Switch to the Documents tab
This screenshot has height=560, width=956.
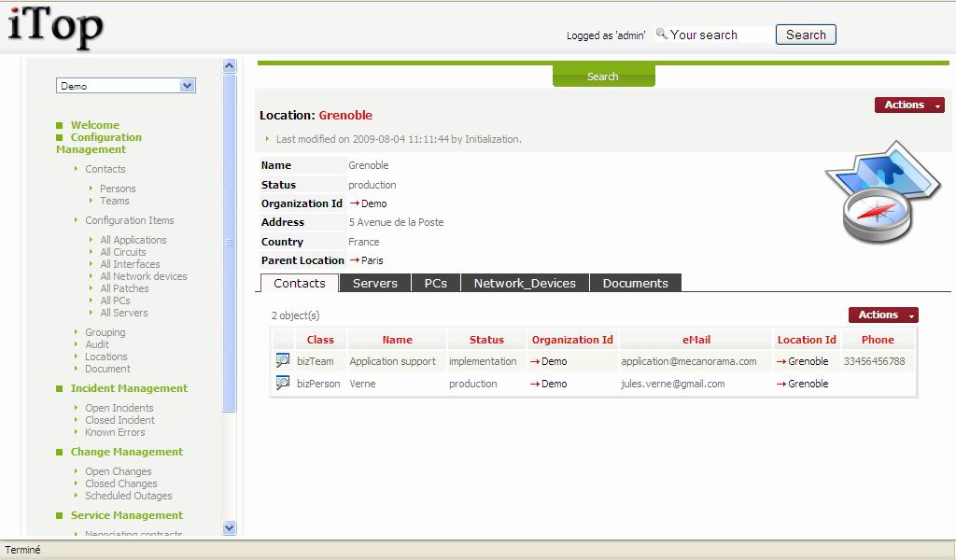(x=635, y=283)
